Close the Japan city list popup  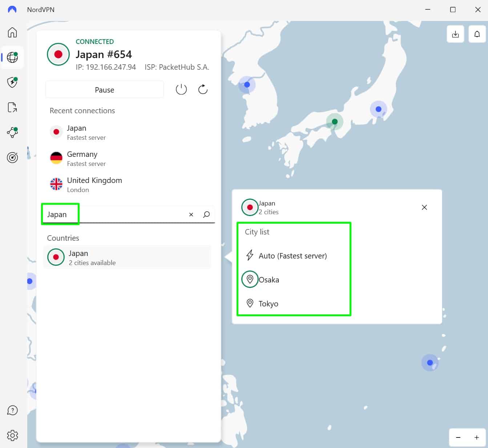[x=424, y=207]
